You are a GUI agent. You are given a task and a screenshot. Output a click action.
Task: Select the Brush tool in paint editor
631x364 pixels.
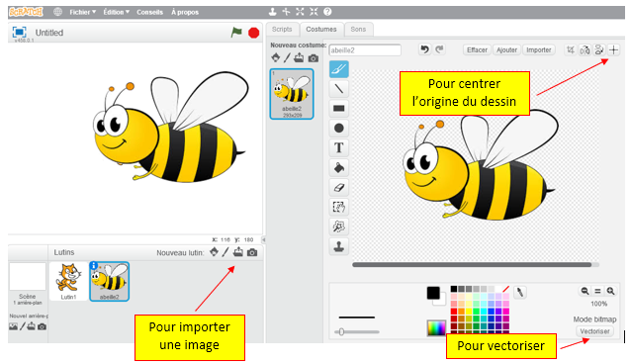click(339, 69)
